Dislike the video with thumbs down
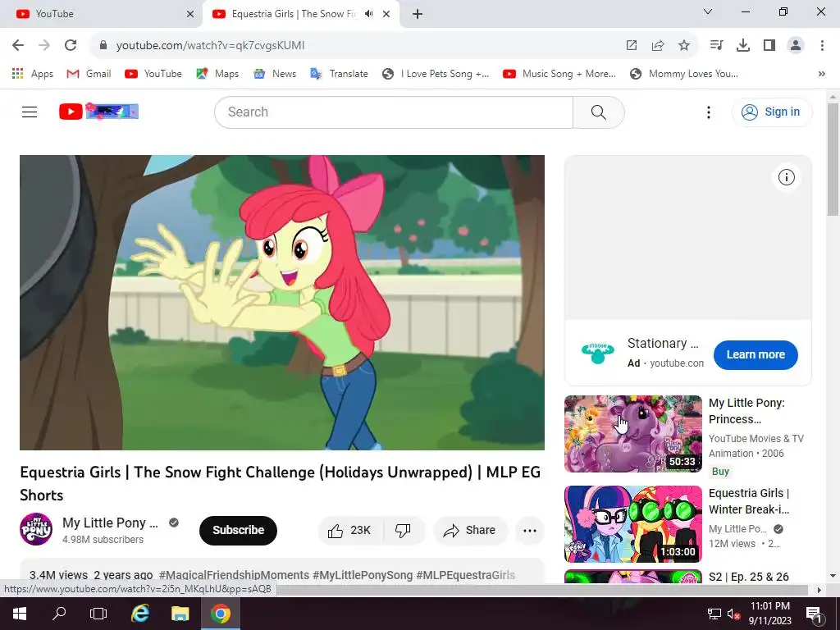 click(403, 531)
